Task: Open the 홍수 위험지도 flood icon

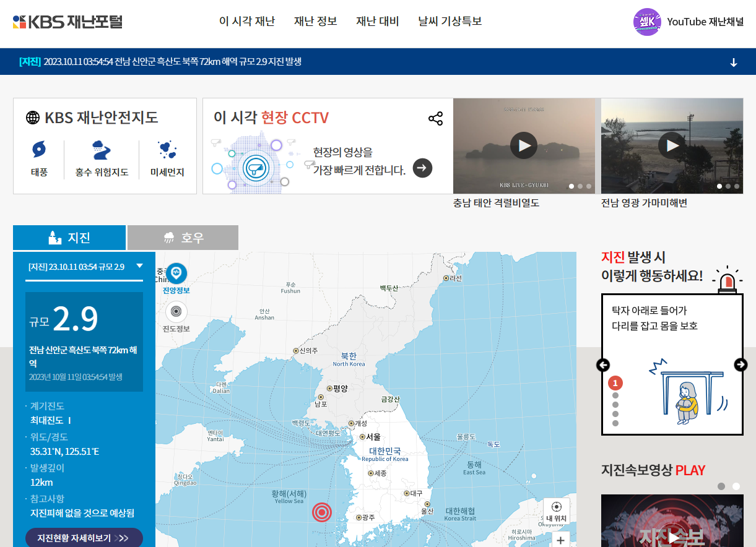Action: coord(102,160)
